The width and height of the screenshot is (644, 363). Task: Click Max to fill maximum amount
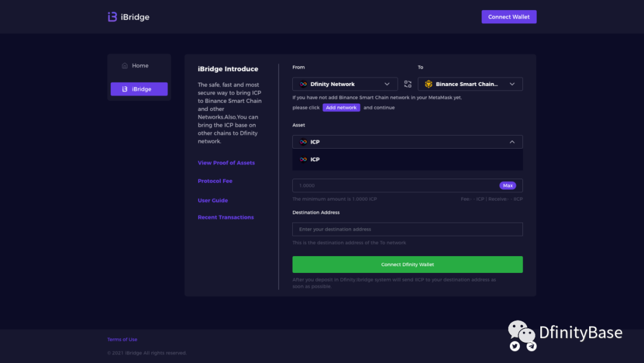(507, 186)
